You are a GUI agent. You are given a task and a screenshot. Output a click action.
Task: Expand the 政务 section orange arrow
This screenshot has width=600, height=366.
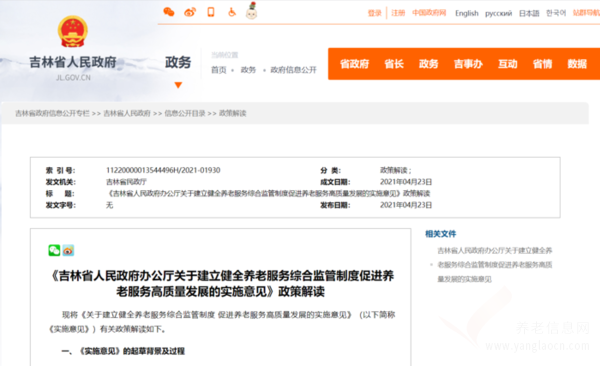[178, 85]
